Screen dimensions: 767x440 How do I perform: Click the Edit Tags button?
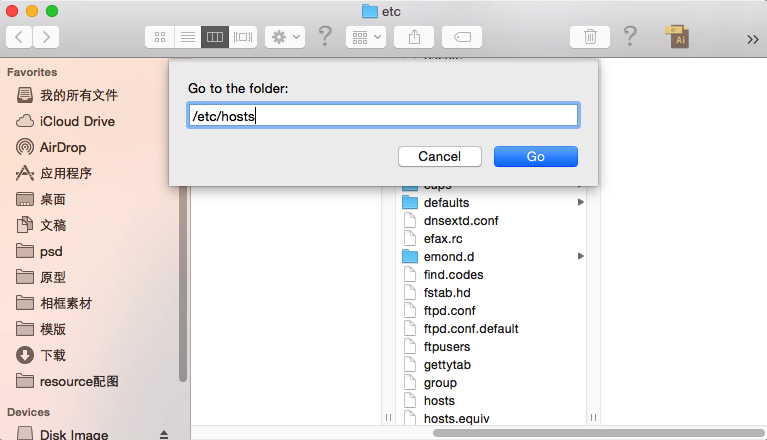(x=462, y=37)
